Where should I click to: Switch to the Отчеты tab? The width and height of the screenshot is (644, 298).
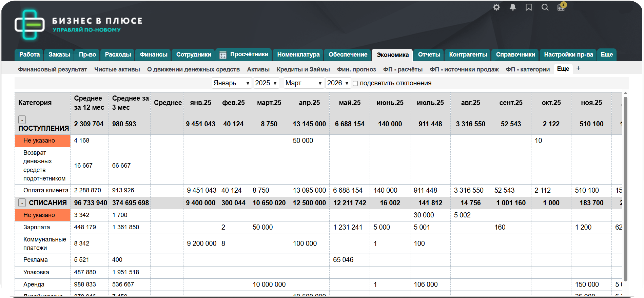coord(429,55)
